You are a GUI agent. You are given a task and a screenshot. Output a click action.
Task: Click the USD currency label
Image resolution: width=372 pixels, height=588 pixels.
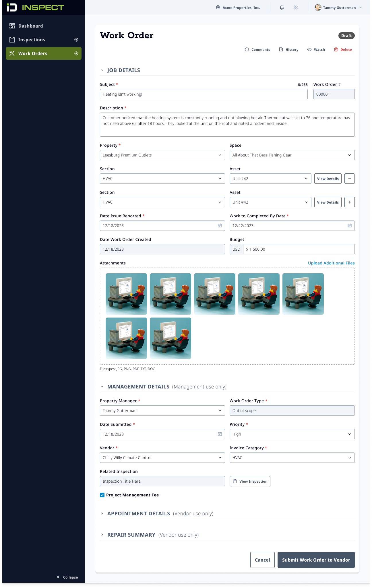236,249
